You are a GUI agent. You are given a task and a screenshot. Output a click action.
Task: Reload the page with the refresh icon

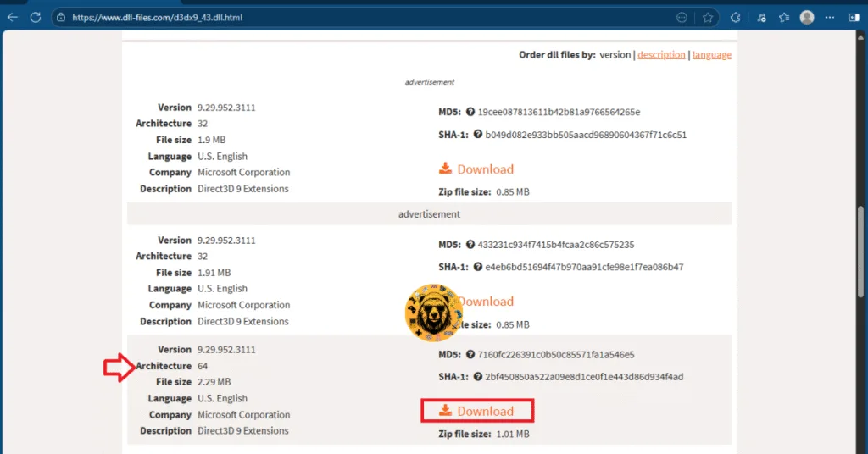(x=36, y=17)
